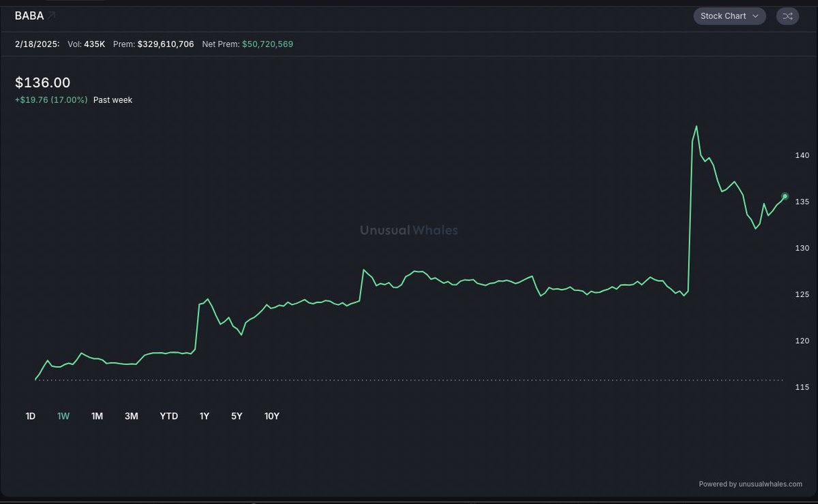Click the Net Prem $50,720,569 value

[268, 44]
